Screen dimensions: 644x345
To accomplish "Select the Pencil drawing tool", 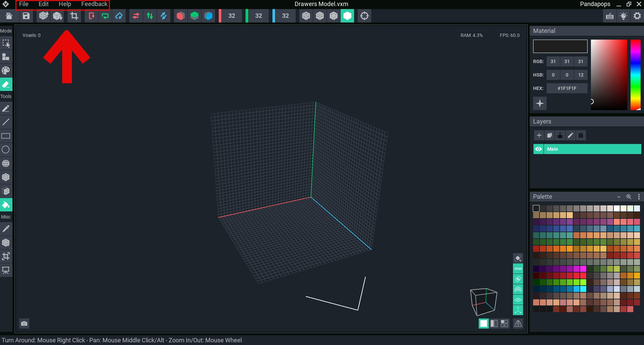I will (x=6, y=108).
